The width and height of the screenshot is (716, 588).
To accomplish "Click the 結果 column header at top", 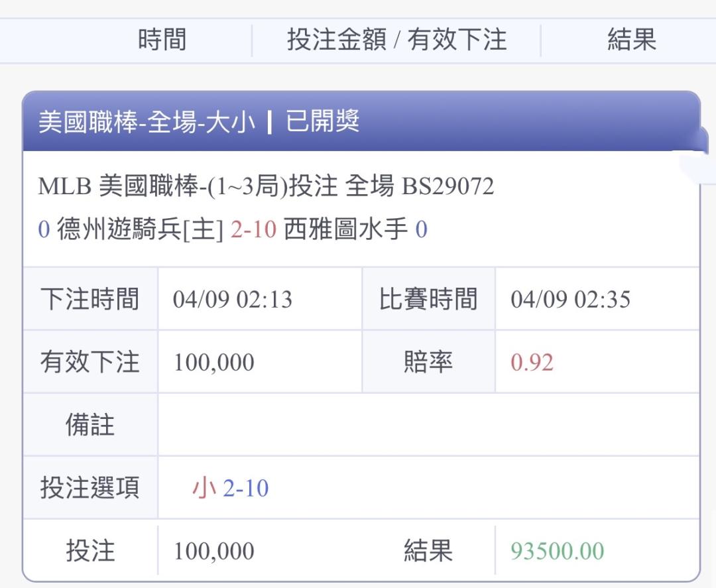I will (x=631, y=40).
